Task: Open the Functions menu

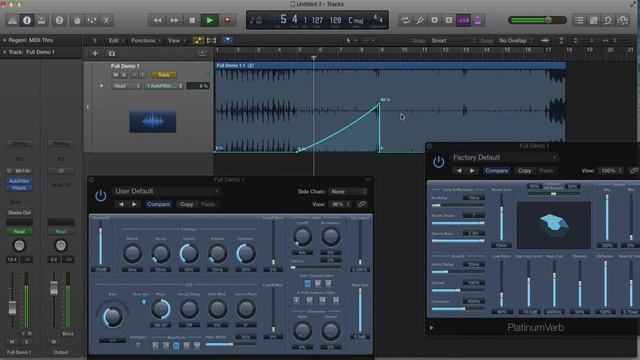Action: pos(146,40)
